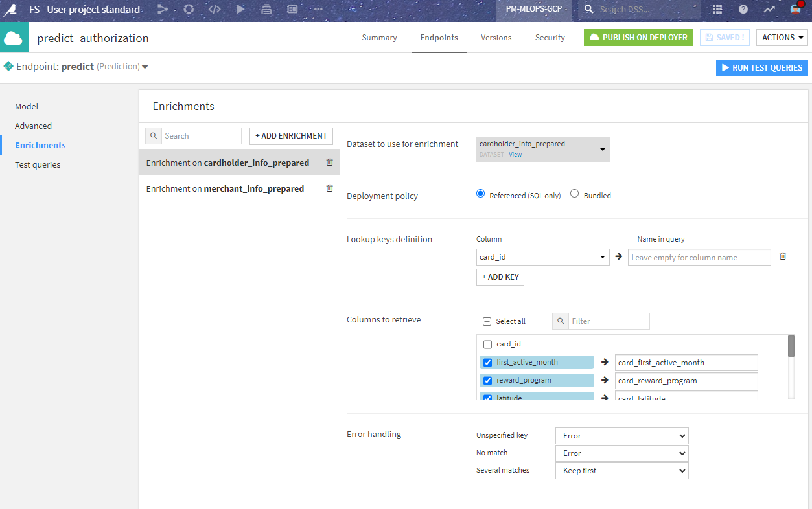Select the Referenced (SQL only) deployment policy

click(480, 193)
